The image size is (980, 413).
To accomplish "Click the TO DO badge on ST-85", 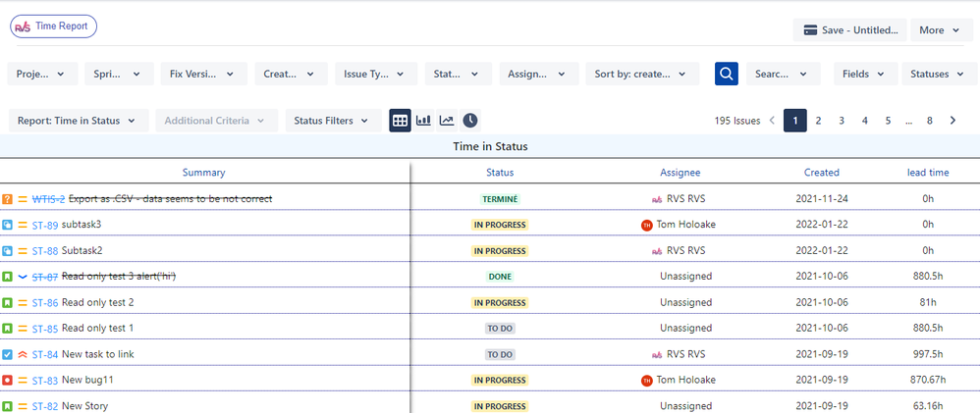I will coord(500,329).
